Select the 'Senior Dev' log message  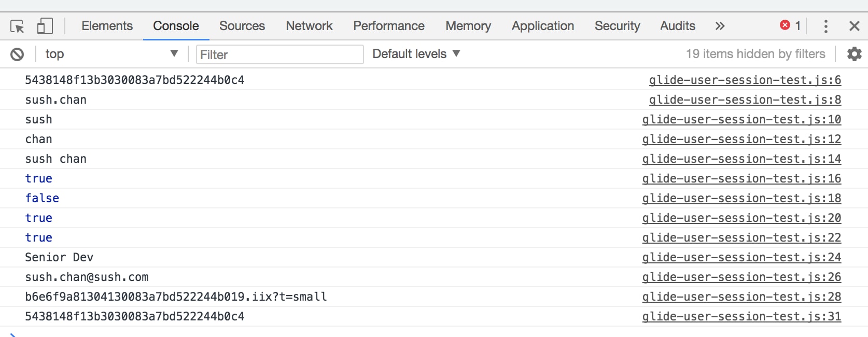(x=59, y=257)
